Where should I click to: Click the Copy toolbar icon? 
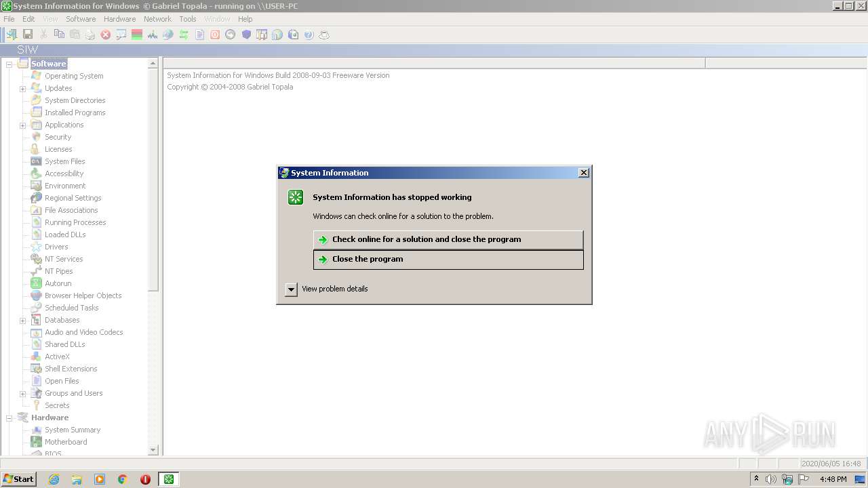(x=59, y=34)
